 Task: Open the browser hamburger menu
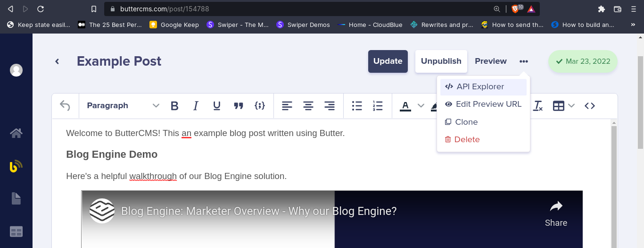(634, 9)
